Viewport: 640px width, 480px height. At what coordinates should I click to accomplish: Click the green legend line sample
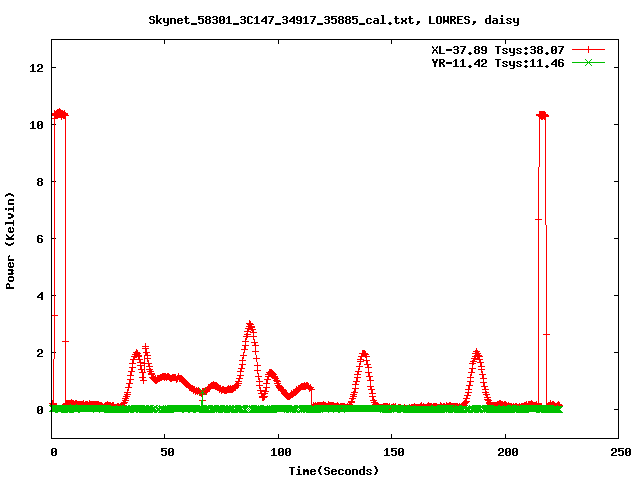pyautogui.click(x=588, y=62)
